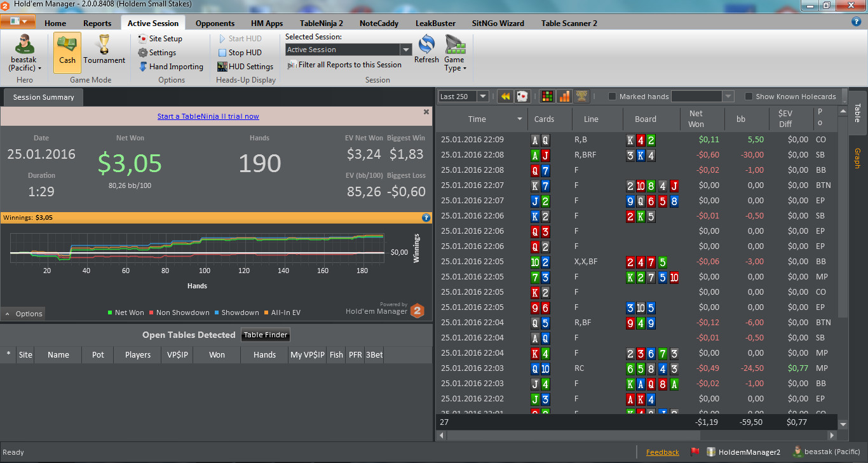The width and height of the screenshot is (868, 463).
Task: Click the Table Finder button
Action: point(266,335)
